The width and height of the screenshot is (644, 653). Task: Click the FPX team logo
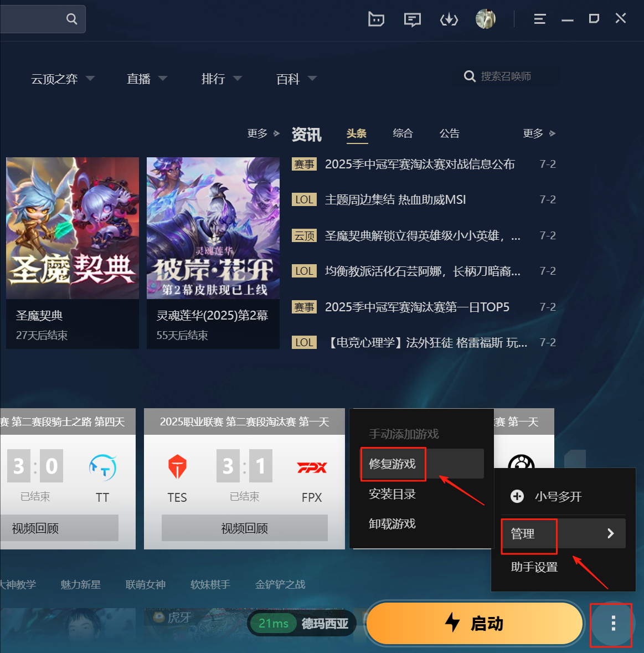(312, 467)
